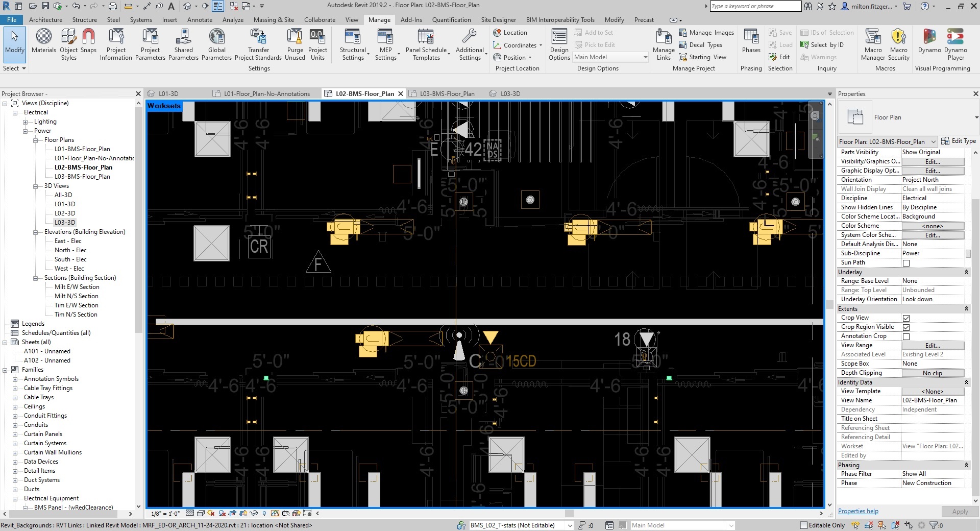Open the Phases dialog
Viewport: 980px width, 531px height.
751,41
